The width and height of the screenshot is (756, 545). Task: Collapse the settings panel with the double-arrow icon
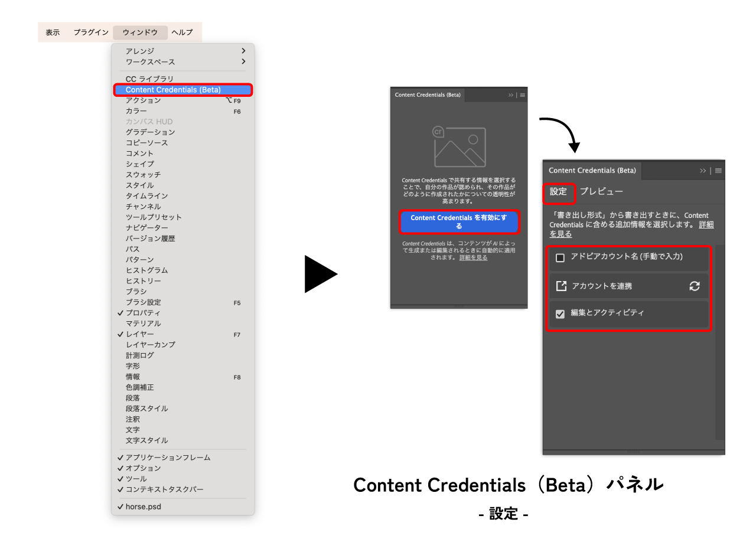point(703,171)
